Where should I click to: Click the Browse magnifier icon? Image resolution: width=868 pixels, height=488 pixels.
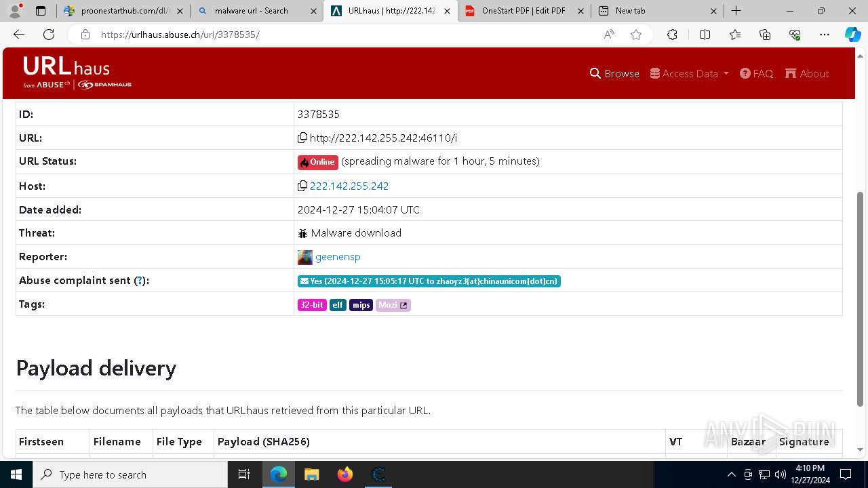click(x=595, y=73)
